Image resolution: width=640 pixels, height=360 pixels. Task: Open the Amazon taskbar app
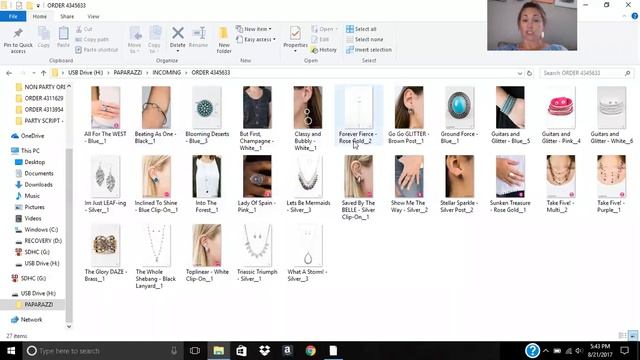287,351
